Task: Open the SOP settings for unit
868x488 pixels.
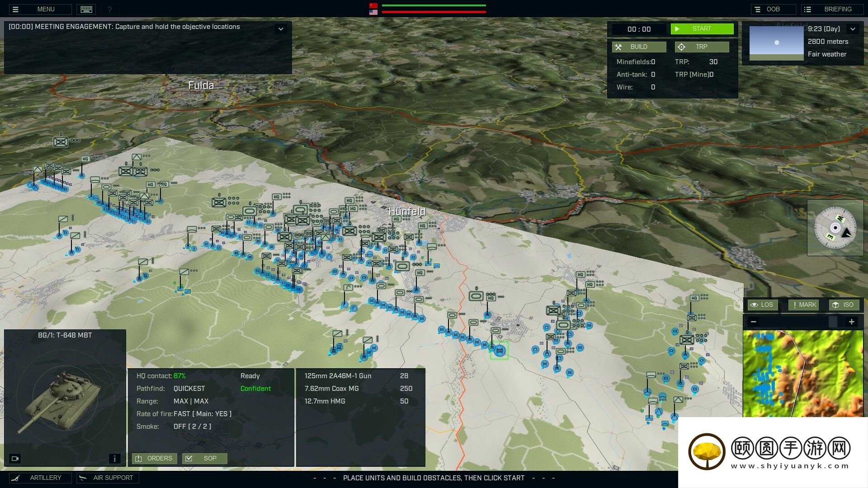Action: (x=204, y=459)
